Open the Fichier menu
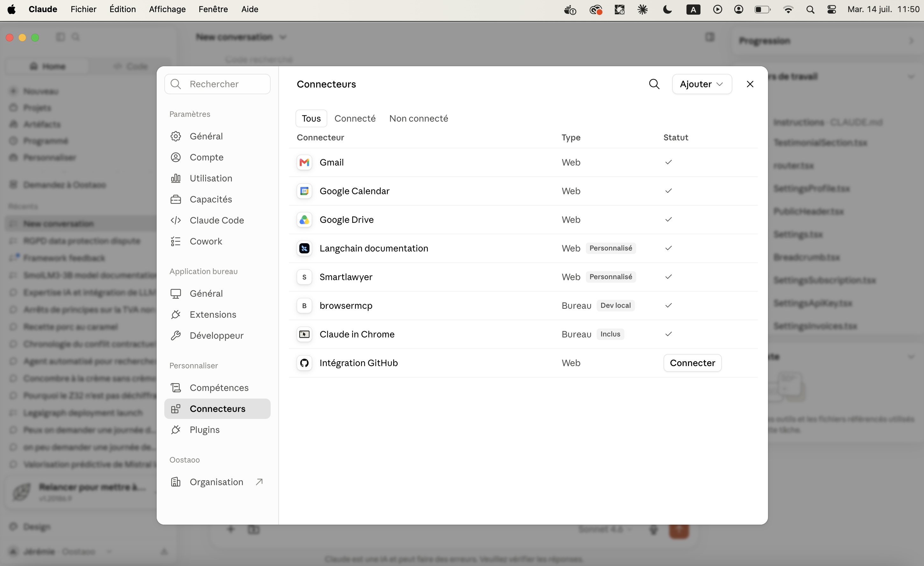 tap(83, 9)
